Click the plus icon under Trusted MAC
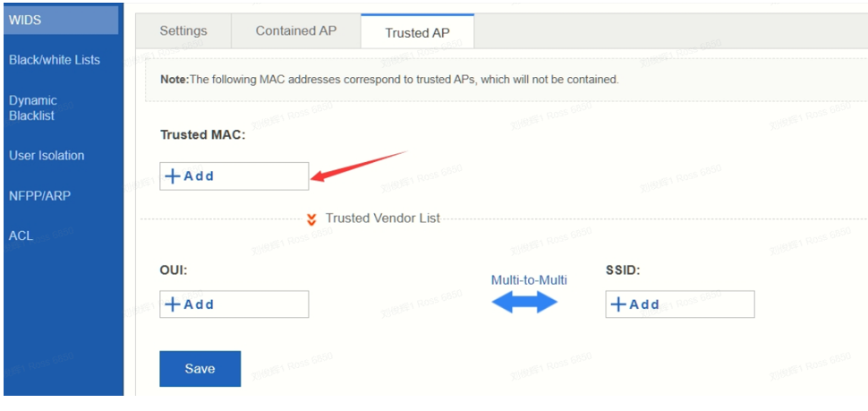 point(174,176)
